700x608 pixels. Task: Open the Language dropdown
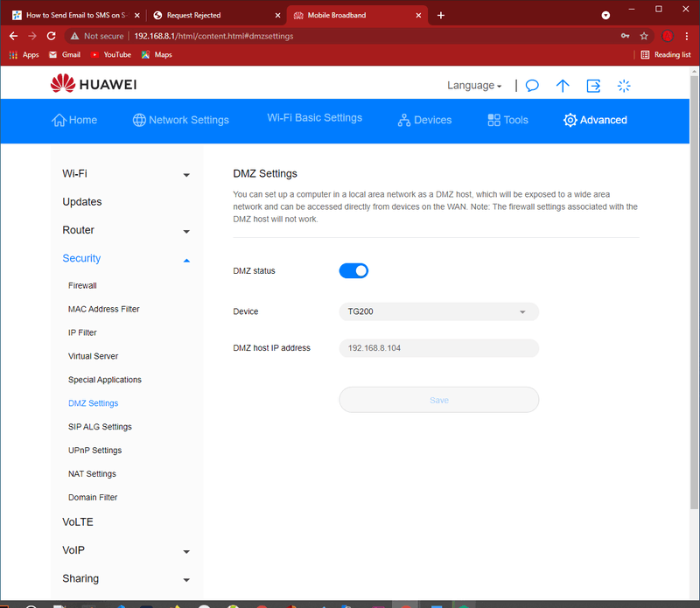474,85
